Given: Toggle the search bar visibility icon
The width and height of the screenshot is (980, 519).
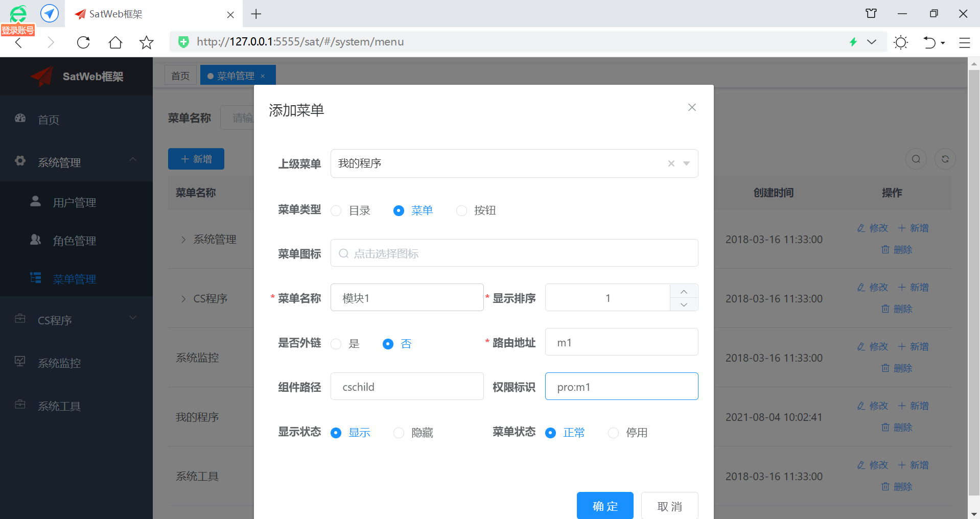Looking at the screenshot, I should pyautogui.click(x=916, y=159).
